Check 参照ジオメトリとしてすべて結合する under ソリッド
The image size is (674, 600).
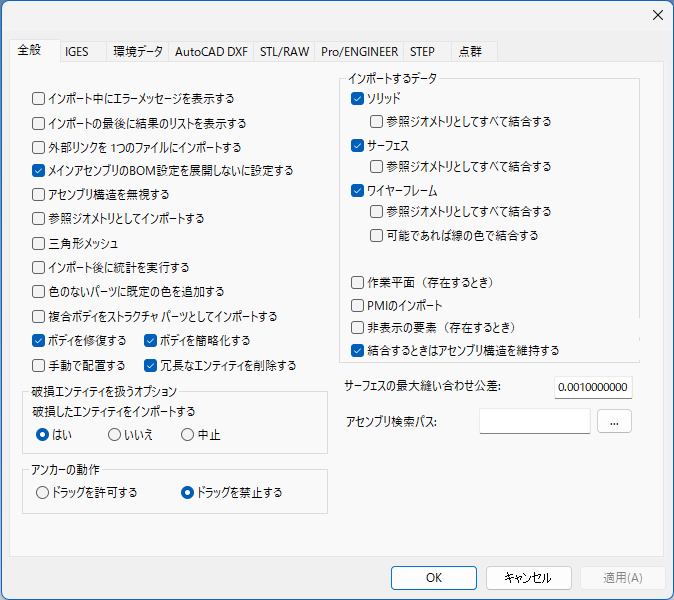[x=376, y=122]
